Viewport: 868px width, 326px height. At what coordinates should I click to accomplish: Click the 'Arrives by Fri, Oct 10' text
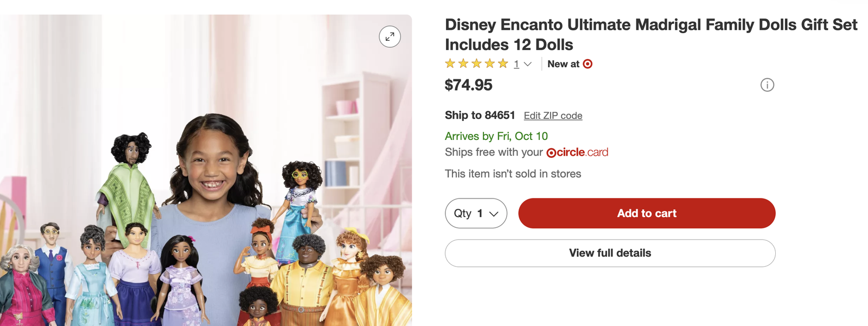click(496, 136)
